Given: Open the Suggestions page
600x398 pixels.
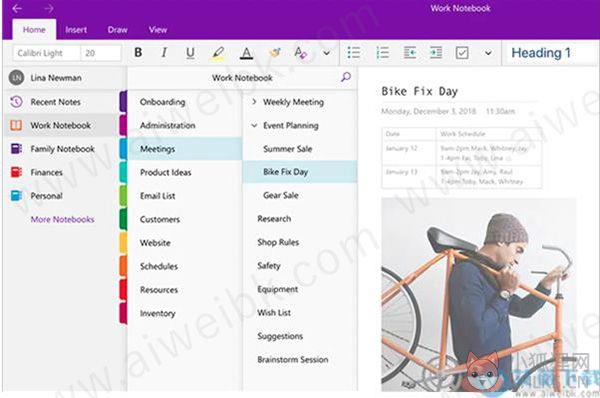Looking at the screenshot, I should pos(300,336).
